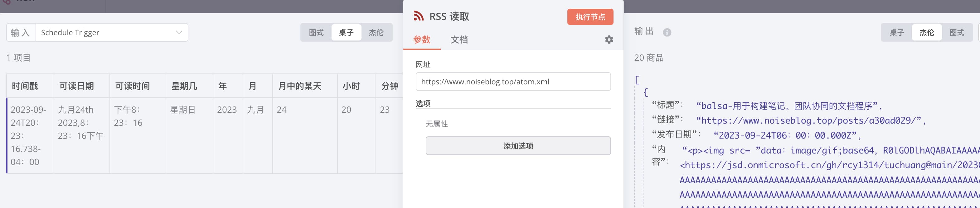Click the 网址 URL input field

tap(513, 82)
